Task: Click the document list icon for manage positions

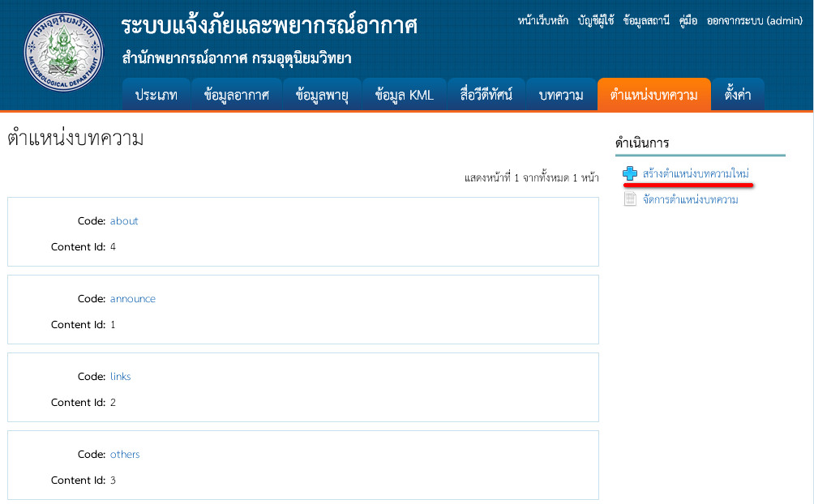Action: 630,199
